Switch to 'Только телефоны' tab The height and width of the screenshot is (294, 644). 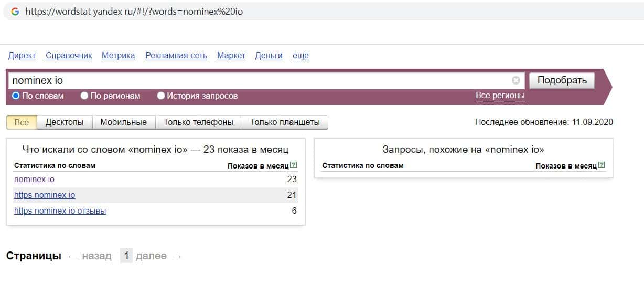click(x=198, y=122)
